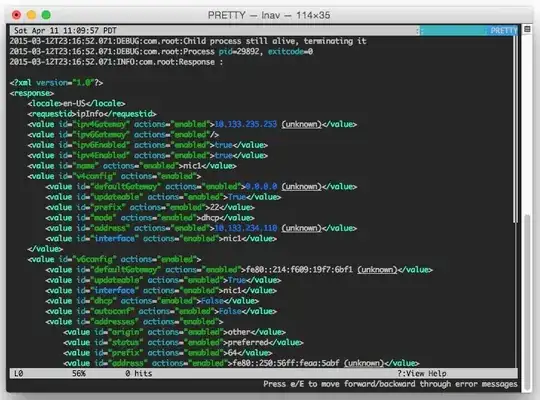Click the 56% position indicator in status bar
Screen dimensions: 540x400
click(x=79, y=373)
